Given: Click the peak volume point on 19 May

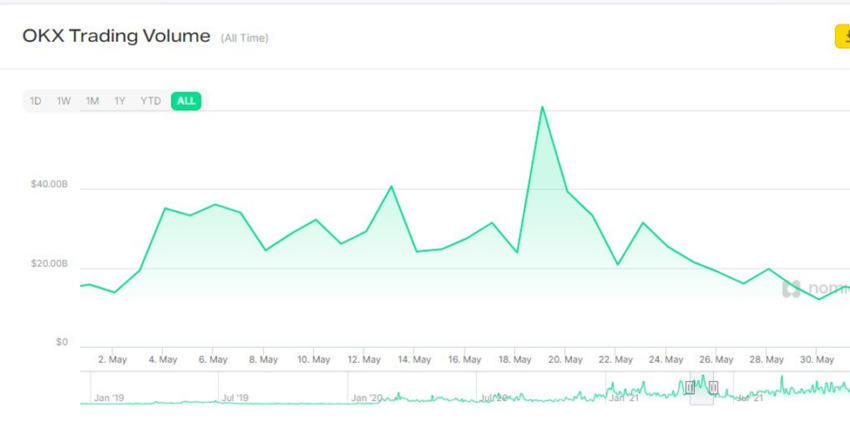Looking at the screenshot, I should 542,107.
